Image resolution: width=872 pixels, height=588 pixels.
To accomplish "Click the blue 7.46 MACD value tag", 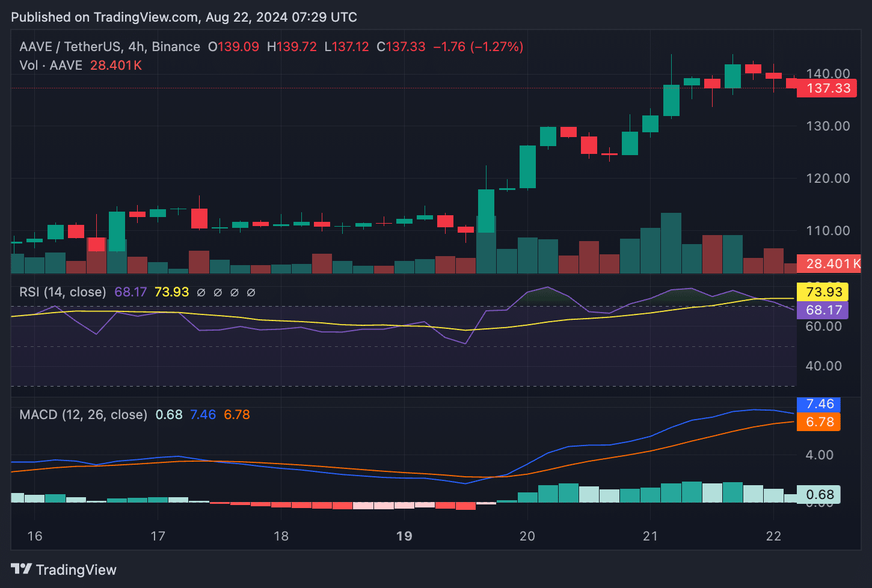I will click(x=818, y=404).
